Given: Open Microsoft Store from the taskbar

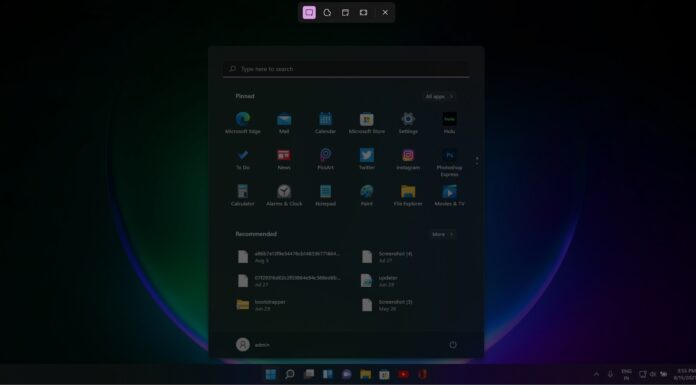Looking at the screenshot, I should tap(384, 374).
